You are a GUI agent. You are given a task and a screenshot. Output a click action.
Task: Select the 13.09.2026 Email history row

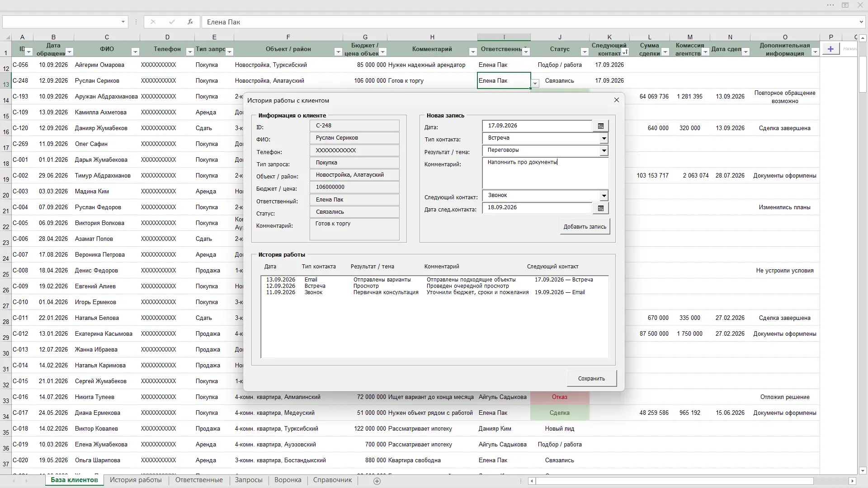click(434, 280)
